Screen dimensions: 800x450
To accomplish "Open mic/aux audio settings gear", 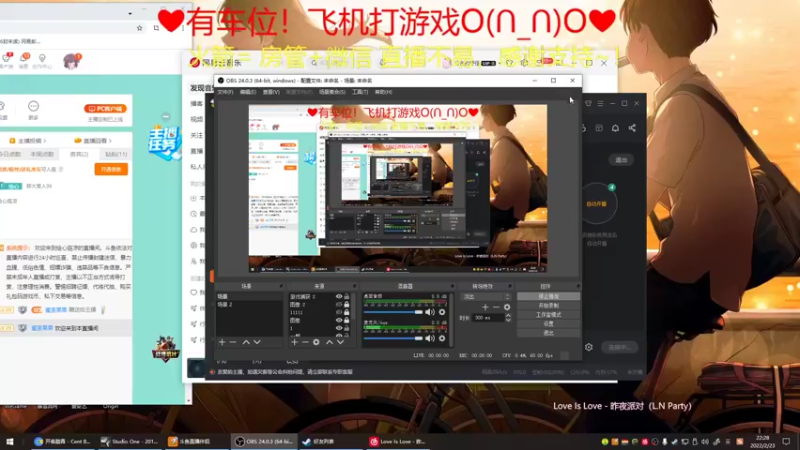I will coord(442,338).
